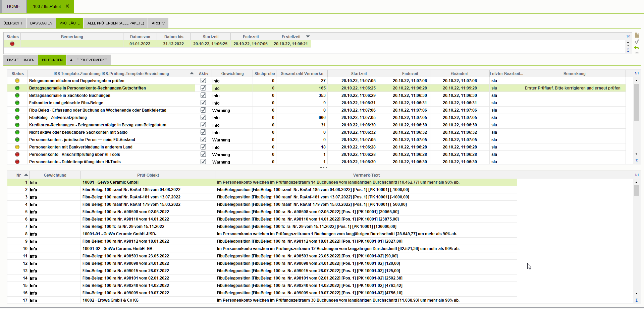Select row 10001 - GeWo Ceramic GmbH

pos(110,182)
